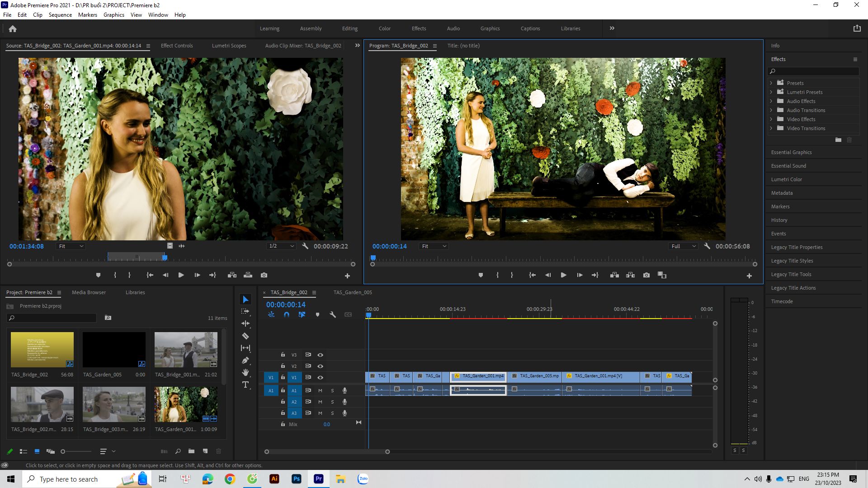Expand the Video Transitions folder

click(771, 128)
